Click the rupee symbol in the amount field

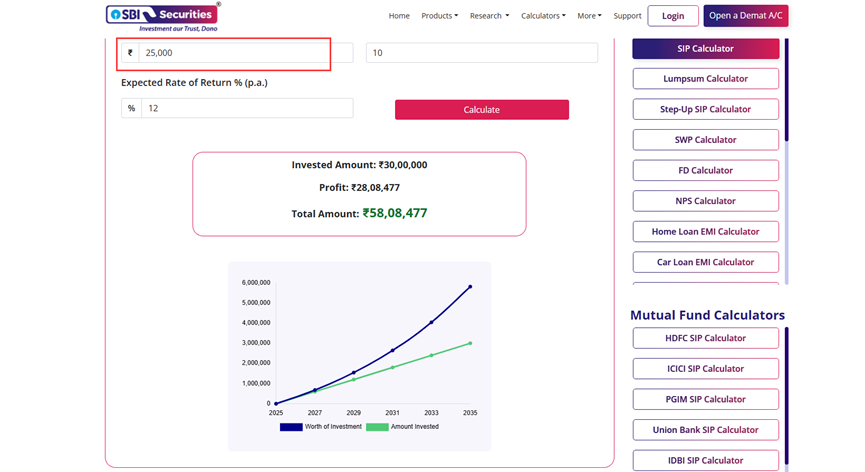pyautogui.click(x=130, y=53)
